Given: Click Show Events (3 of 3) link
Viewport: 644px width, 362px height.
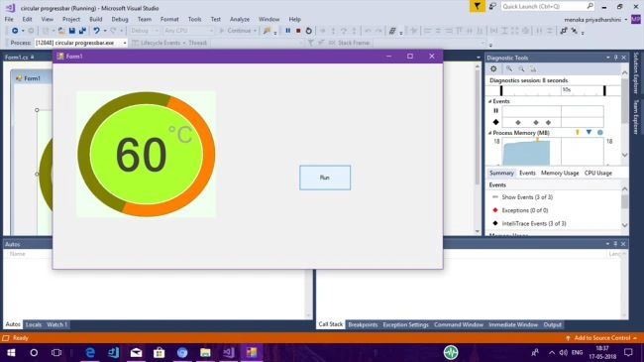Looking at the screenshot, I should [527, 197].
